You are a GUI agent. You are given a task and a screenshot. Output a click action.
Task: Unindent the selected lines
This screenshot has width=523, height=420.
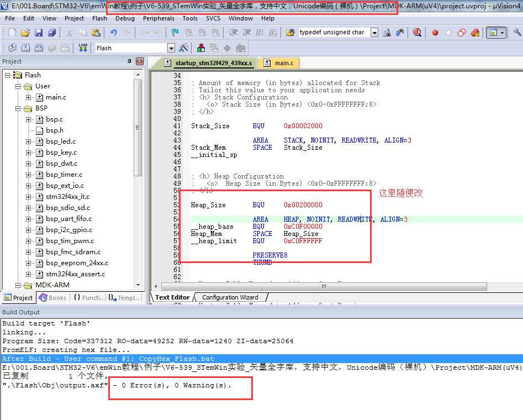coord(247,33)
